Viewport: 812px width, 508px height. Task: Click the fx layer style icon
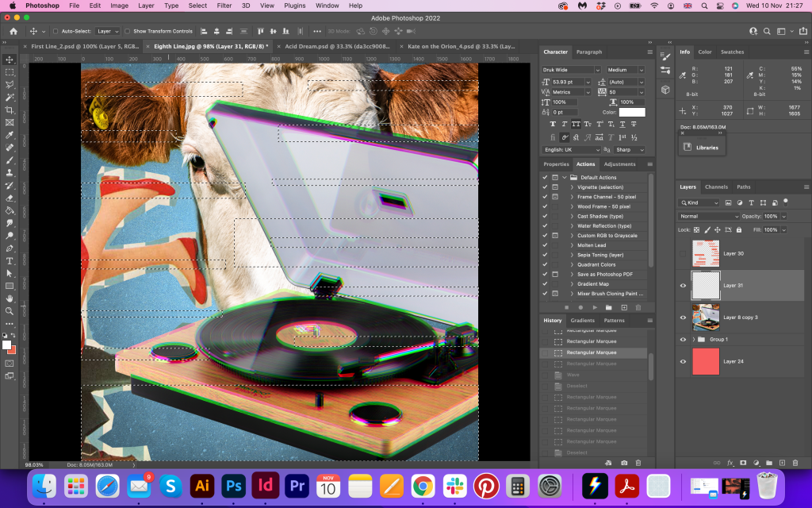(730, 462)
